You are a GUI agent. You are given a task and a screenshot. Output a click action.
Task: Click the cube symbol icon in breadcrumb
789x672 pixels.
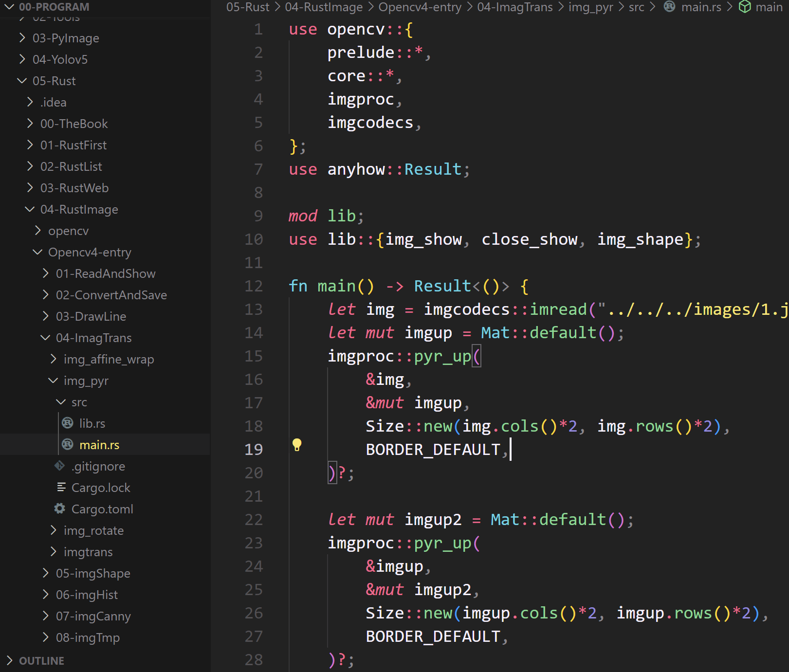click(x=745, y=7)
